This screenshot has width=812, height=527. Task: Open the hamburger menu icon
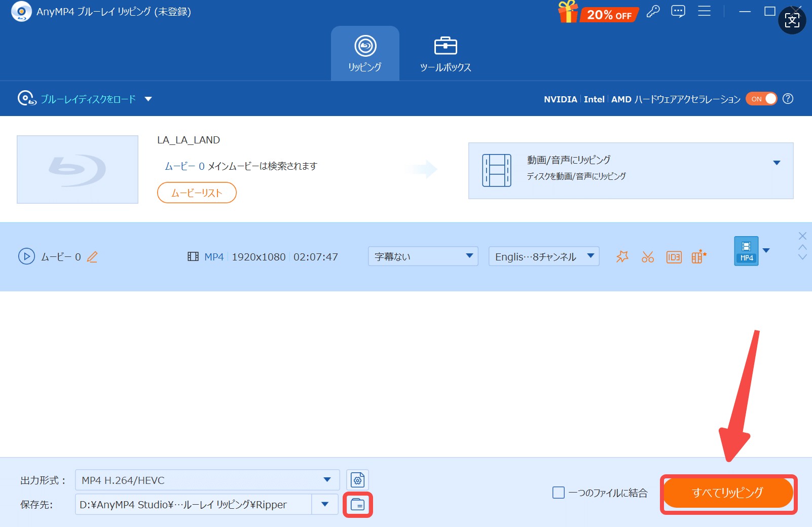[x=704, y=11]
